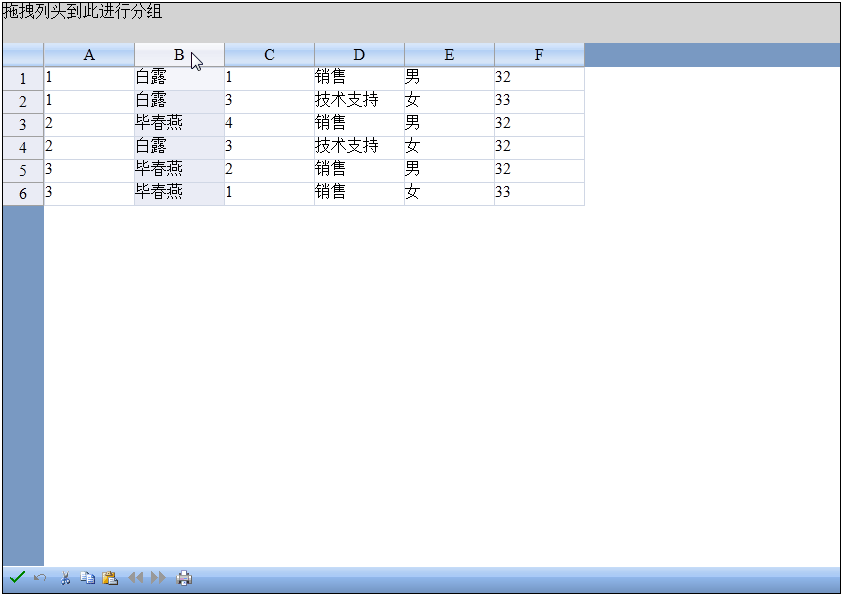Select row header 4

click(x=23, y=148)
